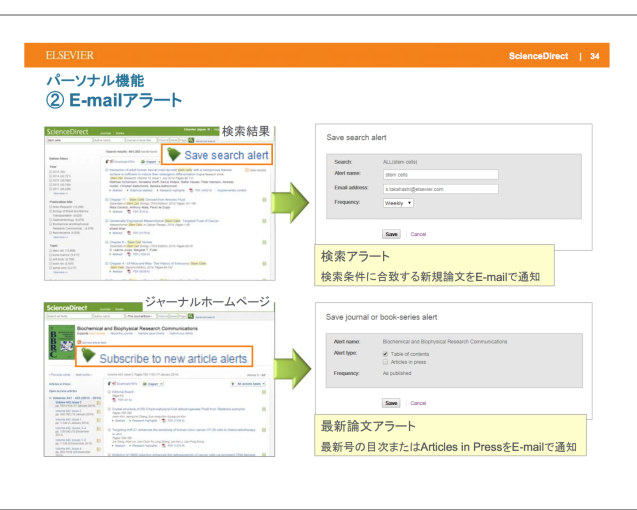Screen dimensions: 637x510
Task: Open the Open Access articles sidebar link
Action: [63, 391]
